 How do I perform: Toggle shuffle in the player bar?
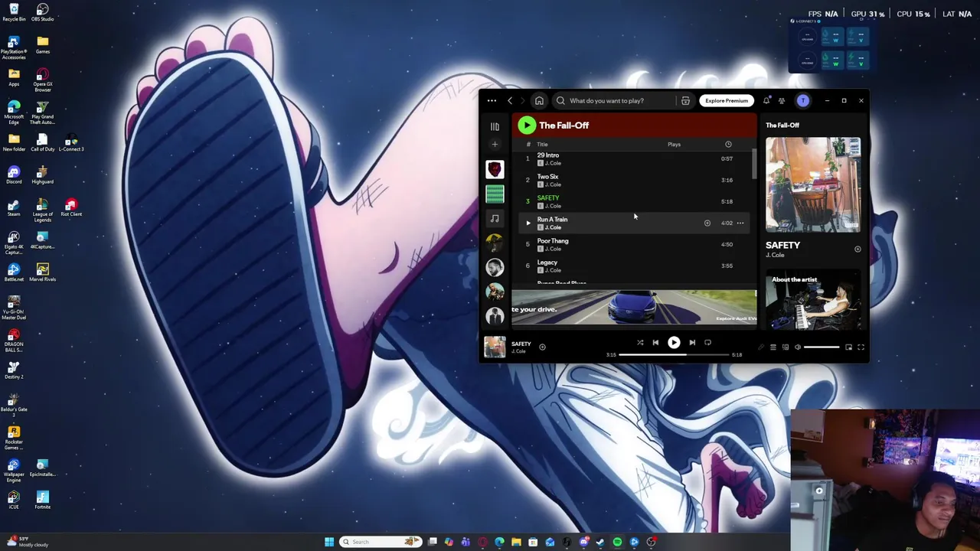pyautogui.click(x=640, y=343)
